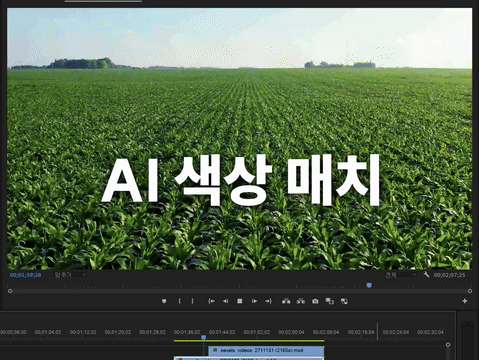Select the clip on the lower video track
Viewport: 479px width, 360px height.
tap(249, 358)
